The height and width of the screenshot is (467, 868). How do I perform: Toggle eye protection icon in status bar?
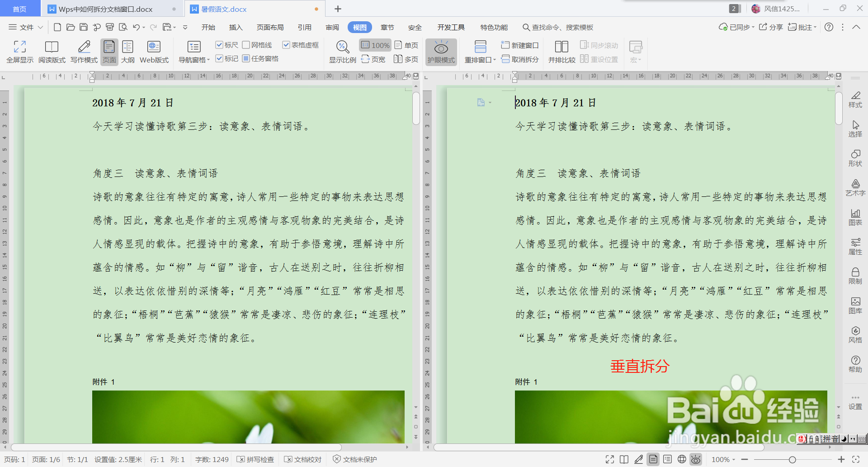[696, 459]
